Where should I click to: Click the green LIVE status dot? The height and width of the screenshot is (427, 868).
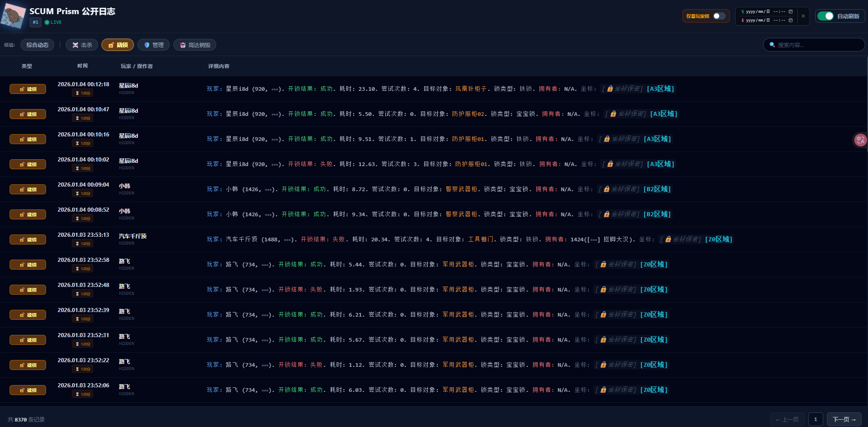[47, 22]
